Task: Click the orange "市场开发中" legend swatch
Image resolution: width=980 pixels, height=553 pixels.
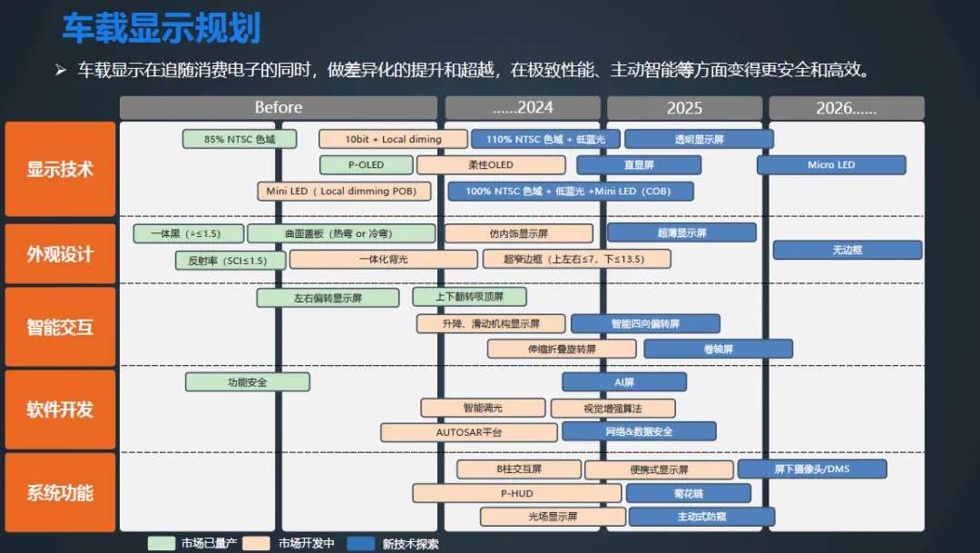Action: 257,542
